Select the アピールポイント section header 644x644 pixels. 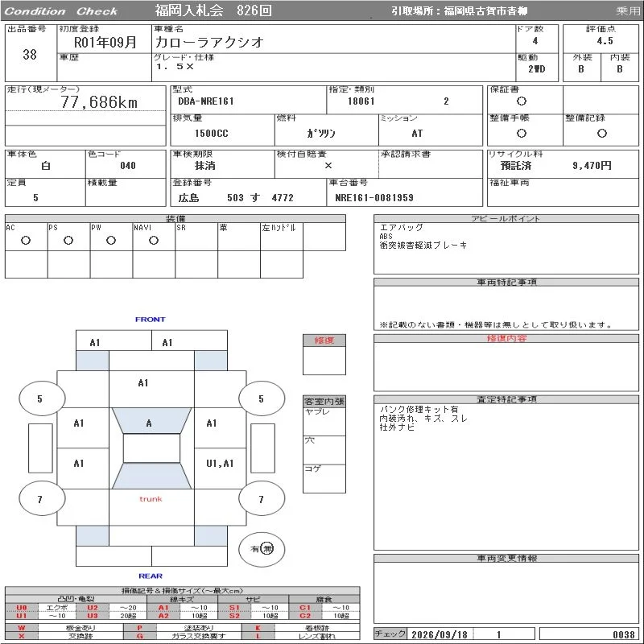coord(506,218)
